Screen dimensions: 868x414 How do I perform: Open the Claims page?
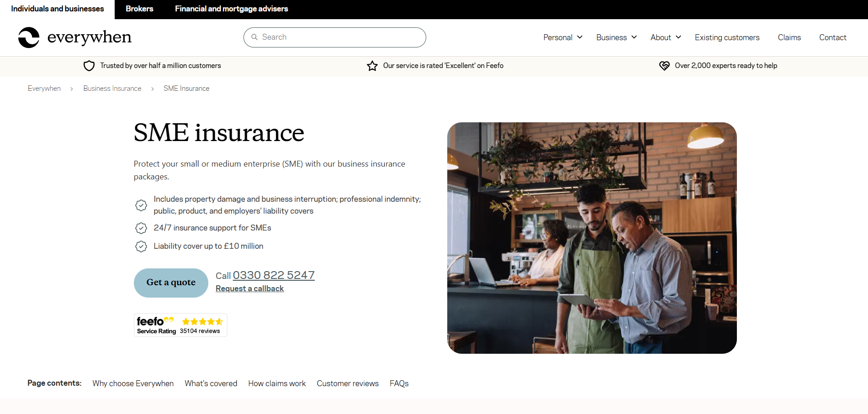(789, 37)
